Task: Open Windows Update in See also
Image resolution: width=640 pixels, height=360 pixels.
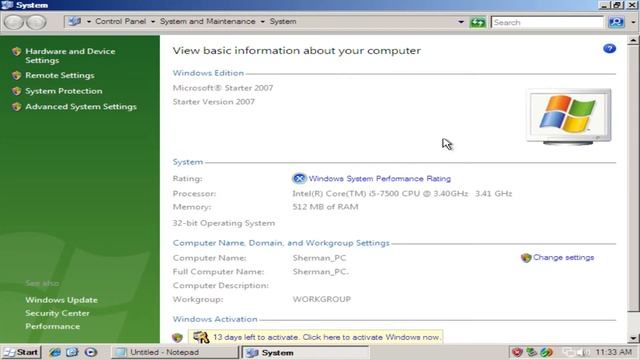Action: click(x=61, y=300)
